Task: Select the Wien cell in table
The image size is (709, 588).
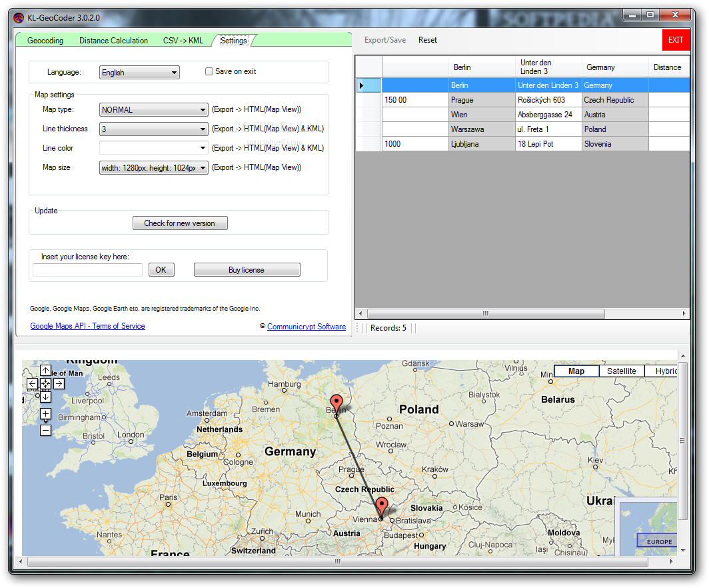Action: click(482, 115)
